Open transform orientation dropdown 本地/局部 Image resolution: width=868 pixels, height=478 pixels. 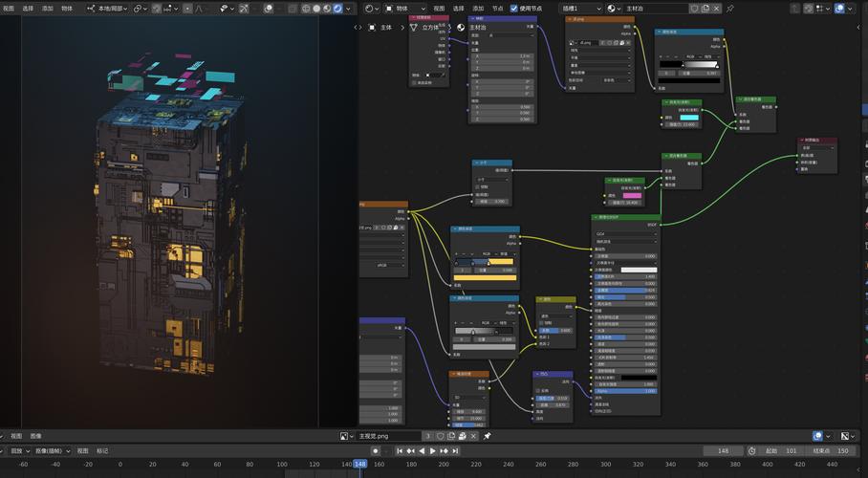click(107, 9)
